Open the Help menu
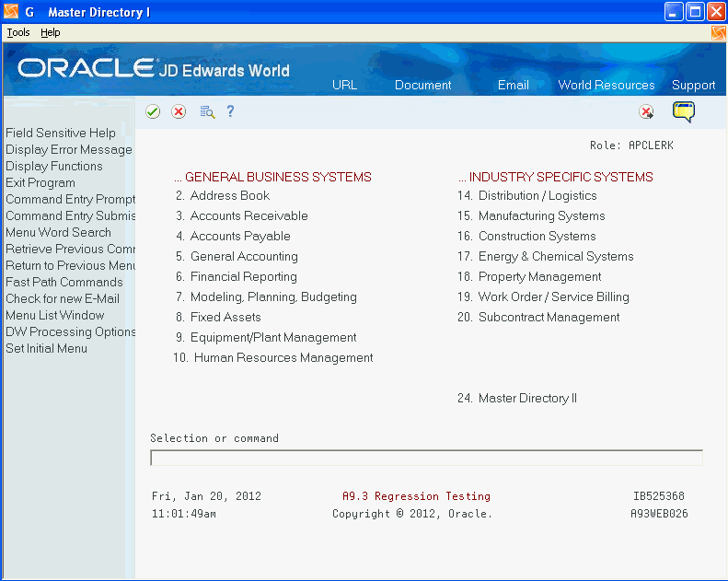The image size is (728, 581). 50,32
